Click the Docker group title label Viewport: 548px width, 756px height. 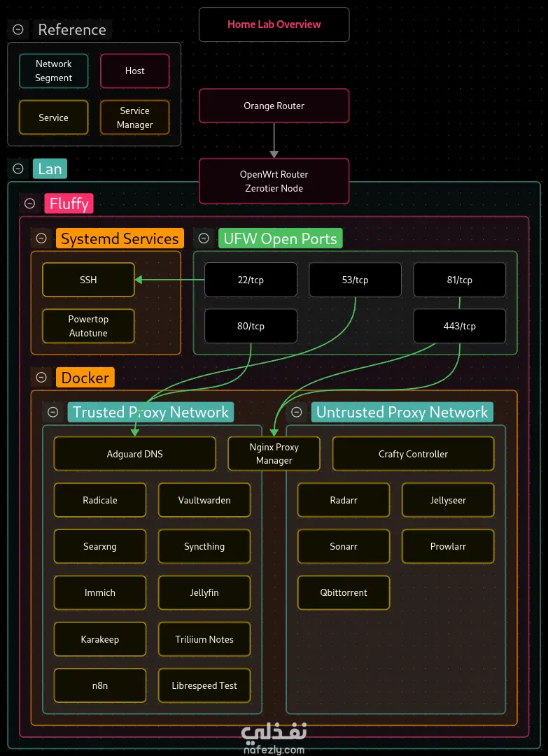coord(85,378)
